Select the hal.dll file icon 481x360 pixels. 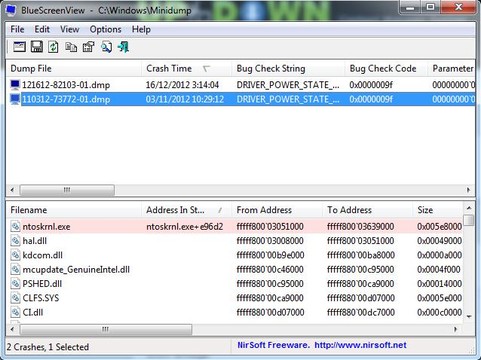[15, 241]
